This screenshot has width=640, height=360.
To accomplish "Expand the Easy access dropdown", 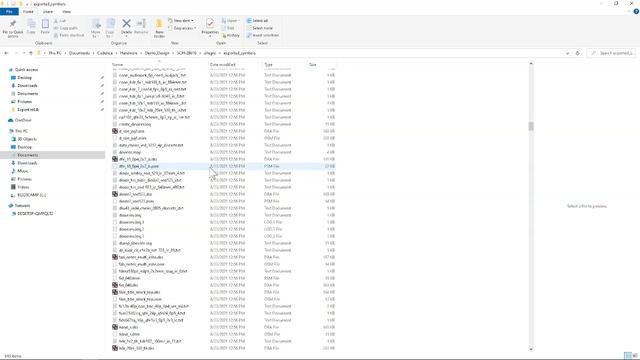I will (x=182, y=28).
